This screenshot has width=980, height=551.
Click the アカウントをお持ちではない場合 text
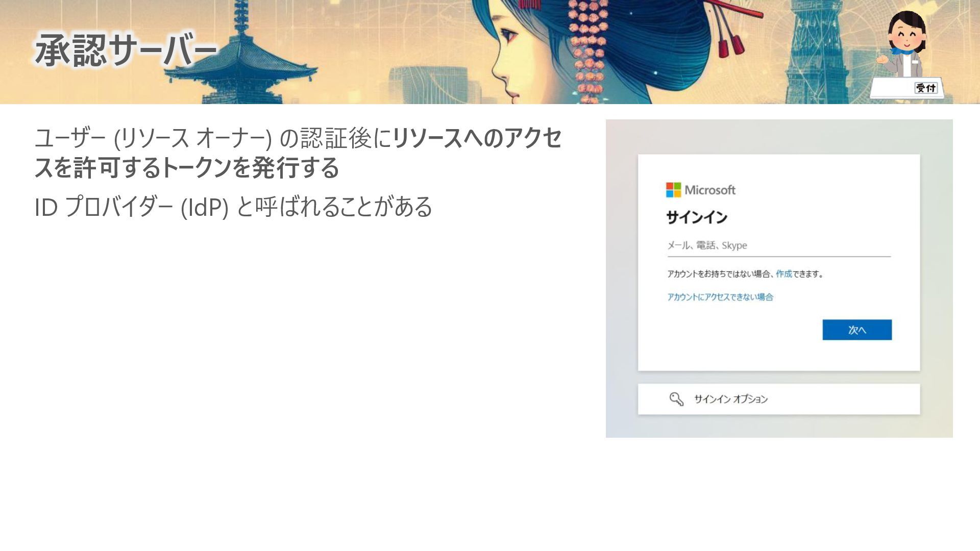719,274
